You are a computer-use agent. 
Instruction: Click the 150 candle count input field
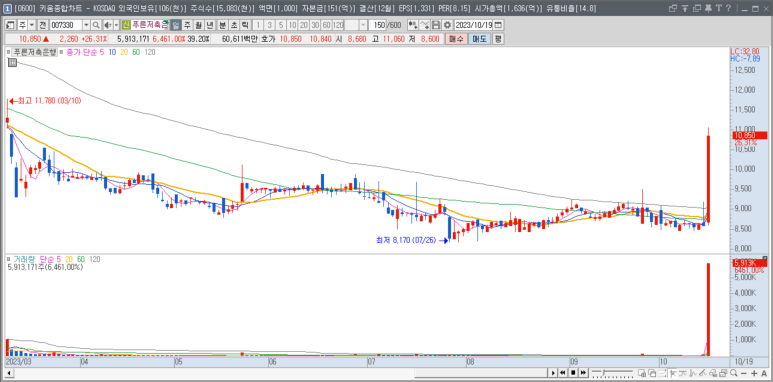coord(378,25)
